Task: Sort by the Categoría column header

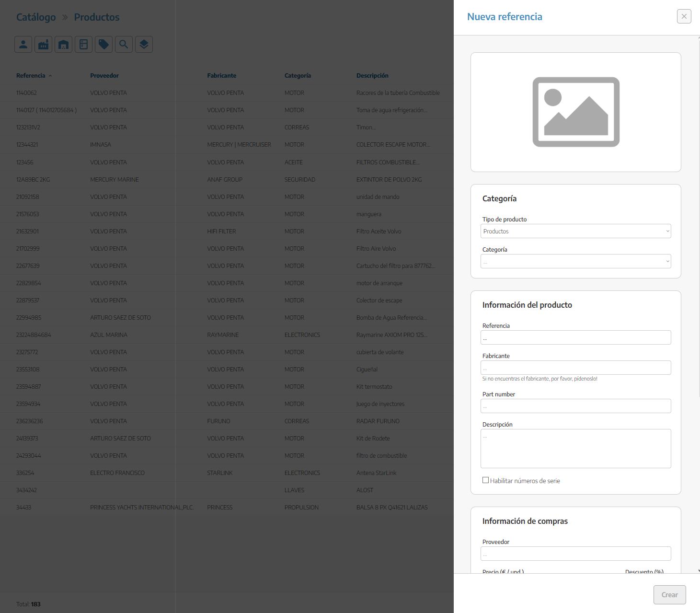Action: [x=298, y=76]
